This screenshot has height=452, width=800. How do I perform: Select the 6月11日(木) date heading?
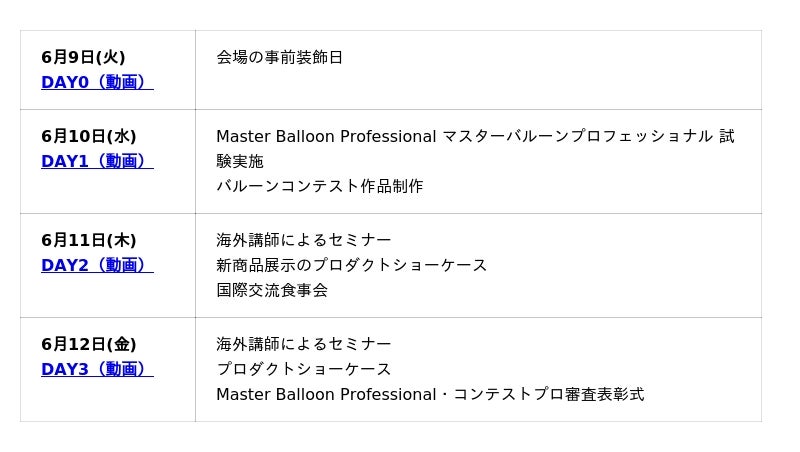(x=89, y=240)
